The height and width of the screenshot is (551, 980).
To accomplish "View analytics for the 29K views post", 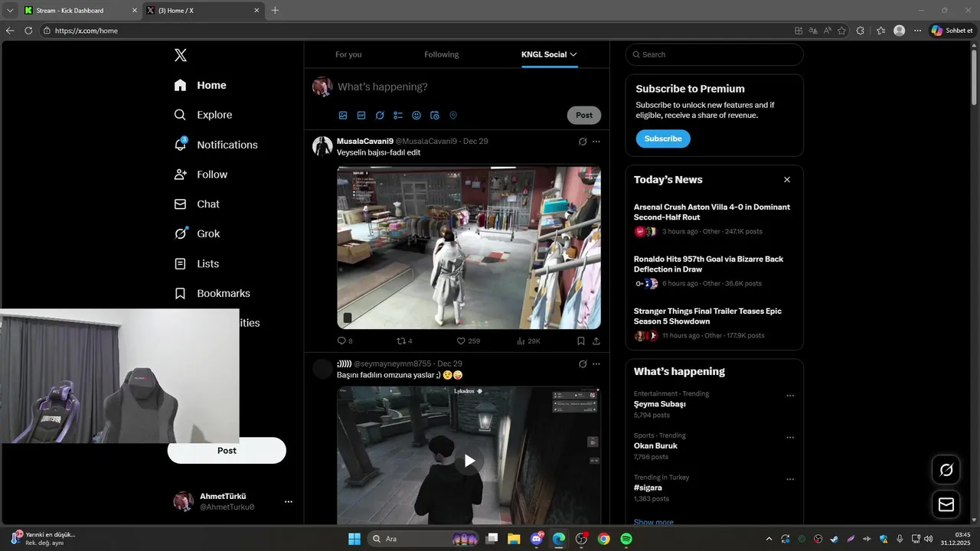I will (528, 341).
